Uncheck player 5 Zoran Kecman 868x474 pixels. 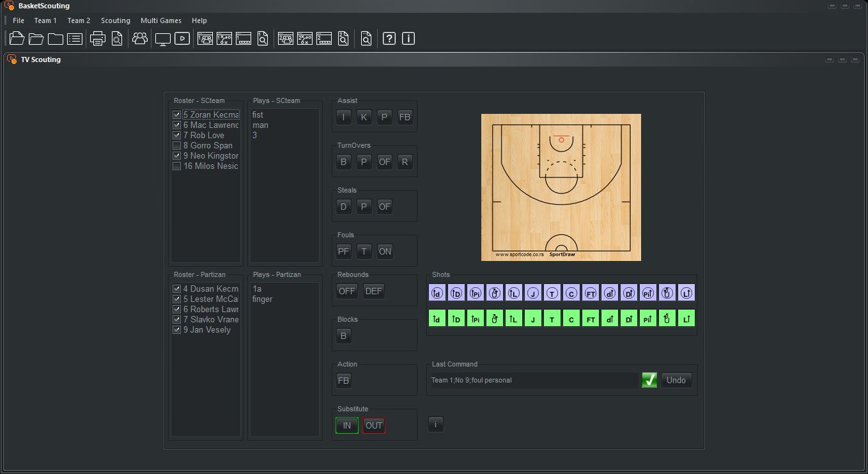(177, 115)
